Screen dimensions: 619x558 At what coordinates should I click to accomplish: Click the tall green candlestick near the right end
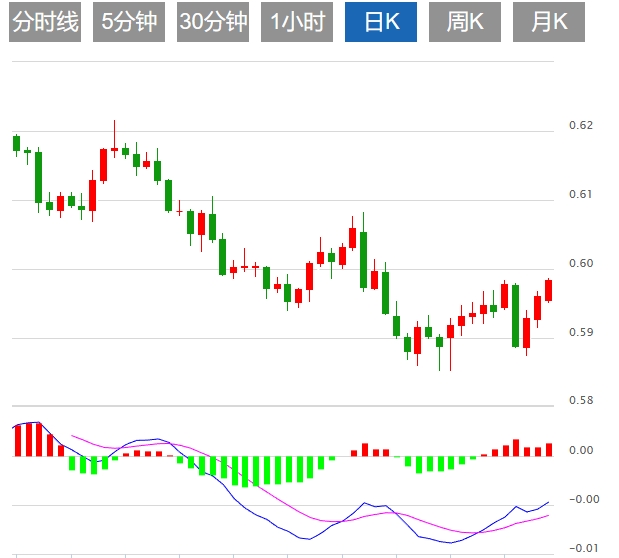[x=516, y=315]
